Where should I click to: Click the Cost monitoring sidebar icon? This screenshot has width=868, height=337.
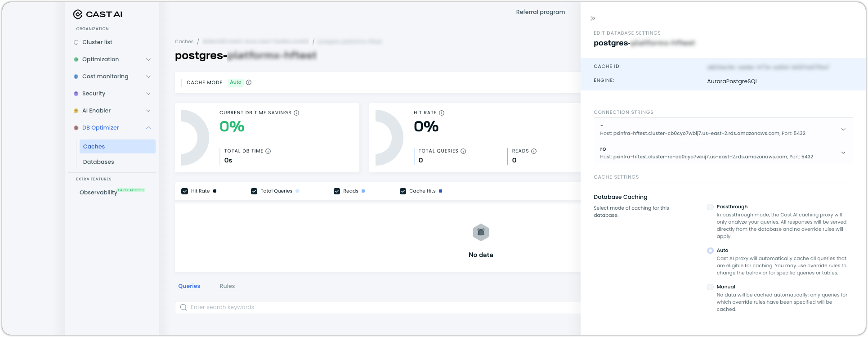[76, 76]
